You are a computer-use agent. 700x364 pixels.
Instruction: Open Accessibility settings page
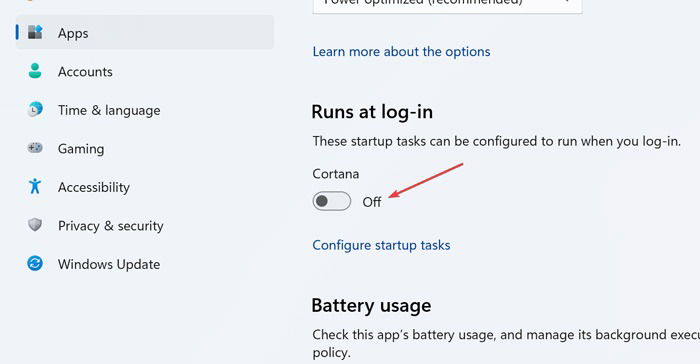[145, 187]
